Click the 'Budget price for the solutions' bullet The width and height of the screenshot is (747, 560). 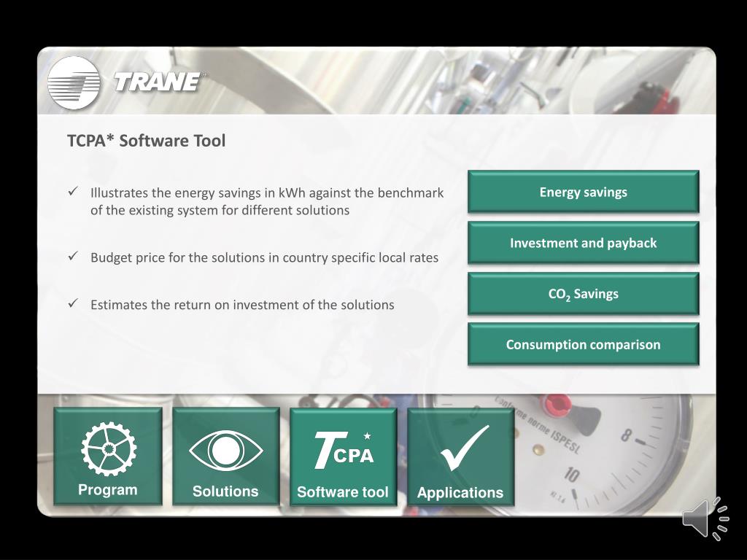[264, 257]
